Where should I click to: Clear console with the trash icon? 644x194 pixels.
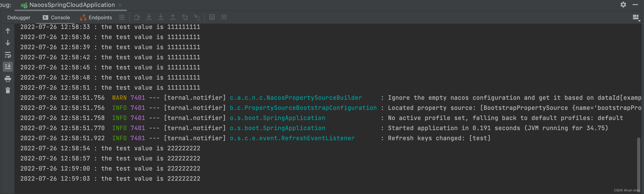click(8, 90)
